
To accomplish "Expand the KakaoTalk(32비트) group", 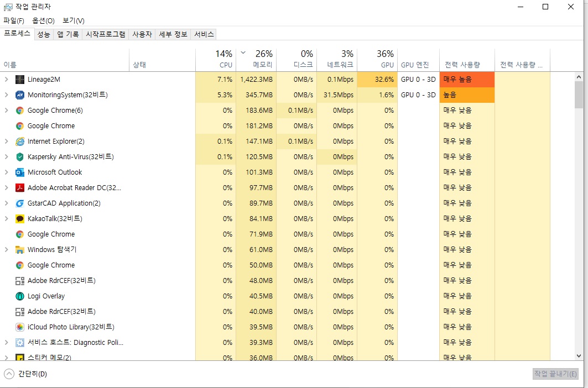I will click(7, 218).
